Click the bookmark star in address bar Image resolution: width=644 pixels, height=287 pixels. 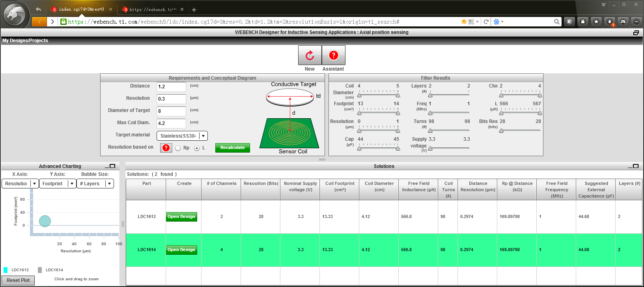pyautogui.click(x=464, y=22)
